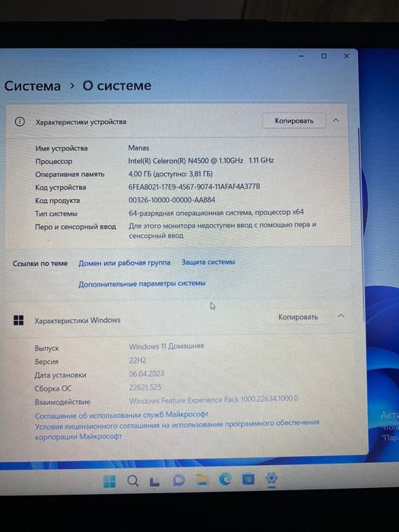Open Соглашение об использовании служб Майкрософт
399x532 pixels.
122,415
